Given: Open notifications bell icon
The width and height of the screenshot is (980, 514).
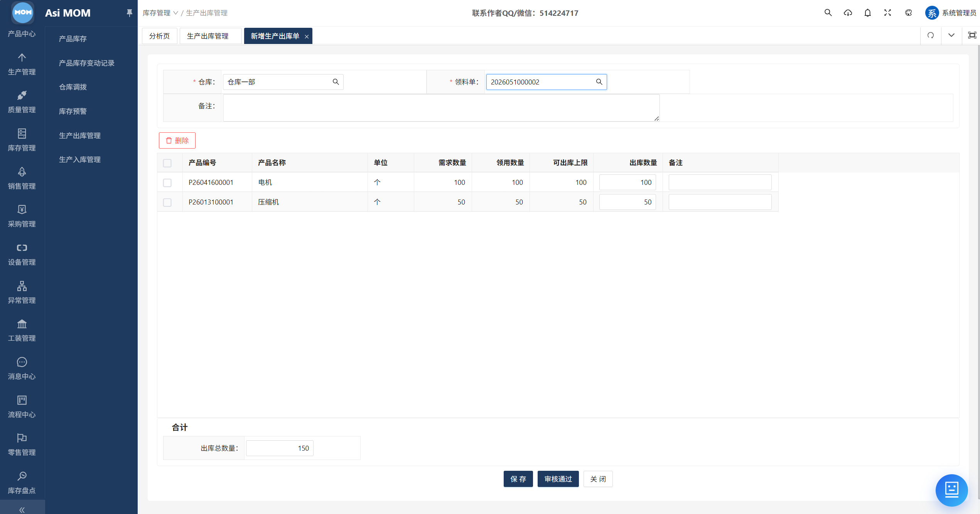Looking at the screenshot, I should pyautogui.click(x=867, y=13).
